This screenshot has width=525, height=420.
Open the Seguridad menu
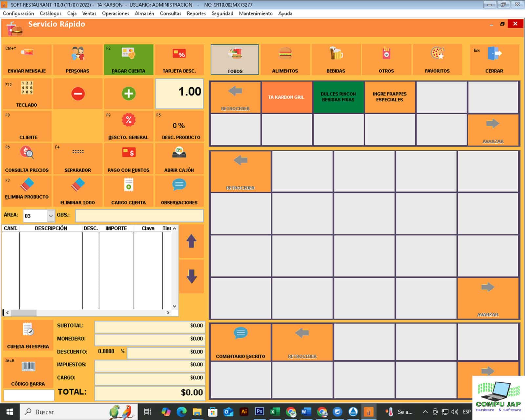[x=222, y=13]
